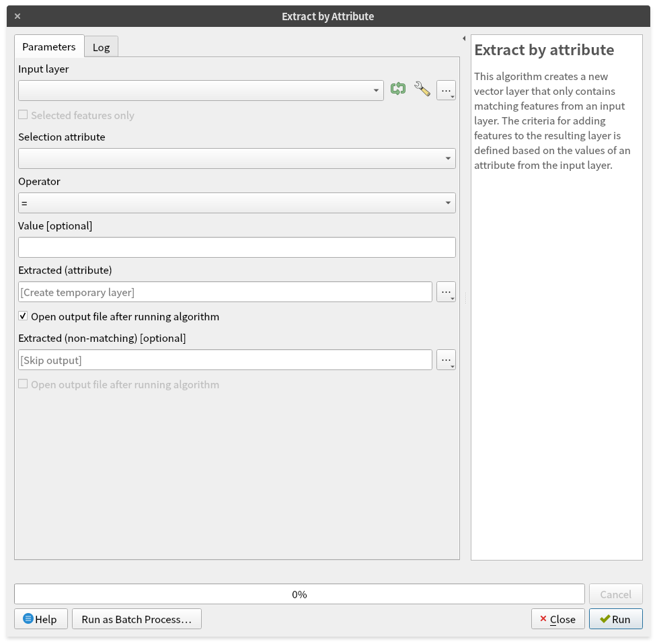657x644 pixels.
Task: Open the Operator dropdown showing =
Action: pos(237,203)
